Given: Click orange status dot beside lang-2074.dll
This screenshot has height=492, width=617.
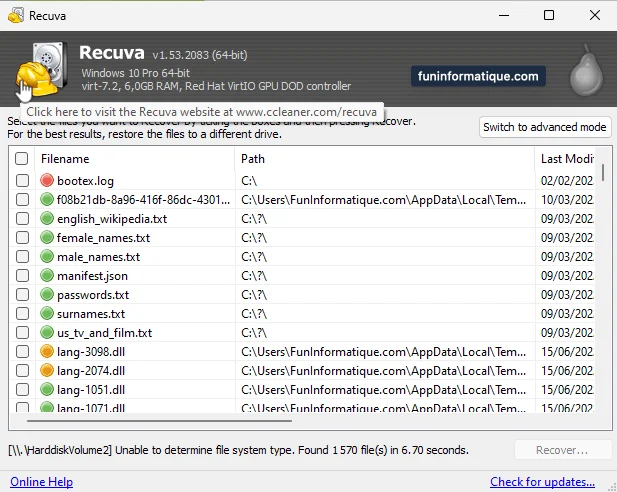Looking at the screenshot, I should (47, 370).
